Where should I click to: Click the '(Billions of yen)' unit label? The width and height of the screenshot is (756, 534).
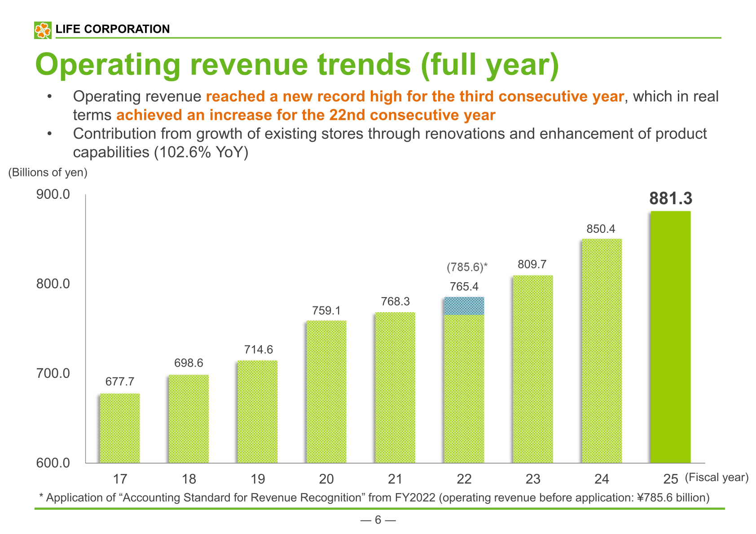(x=48, y=172)
